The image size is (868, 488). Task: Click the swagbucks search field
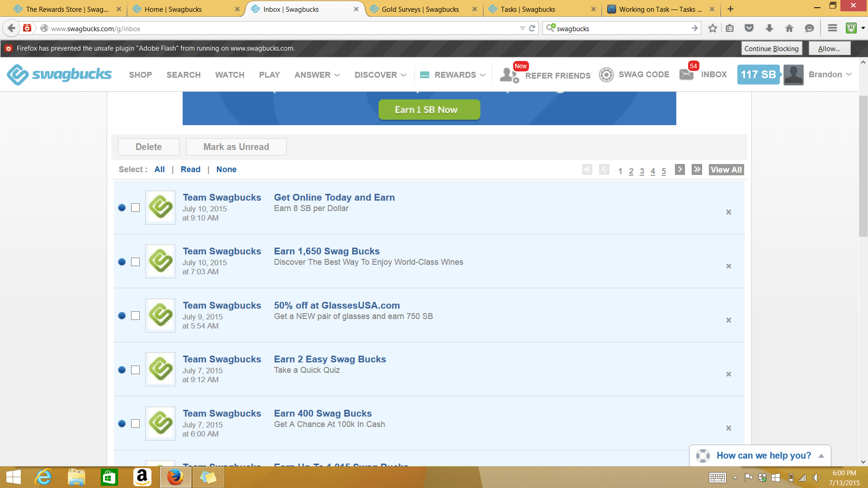[x=622, y=28]
